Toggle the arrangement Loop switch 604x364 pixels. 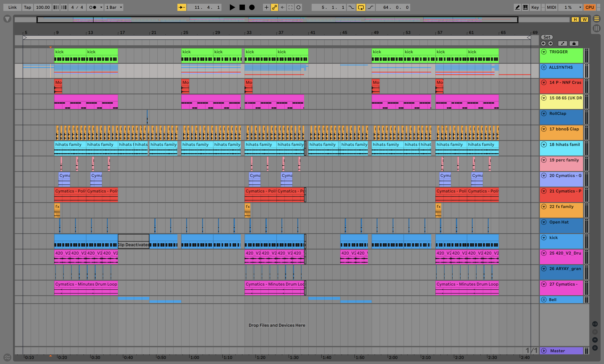pyautogui.click(x=361, y=7)
